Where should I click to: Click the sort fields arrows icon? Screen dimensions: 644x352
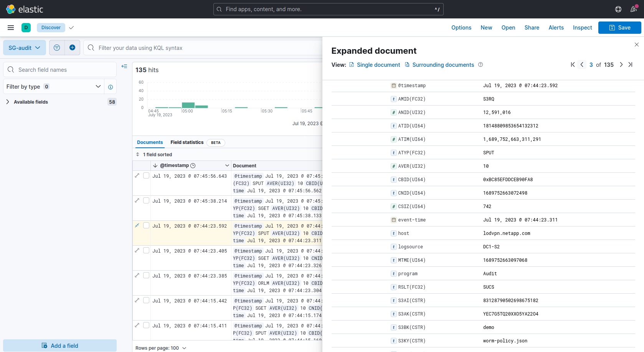click(137, 154)
